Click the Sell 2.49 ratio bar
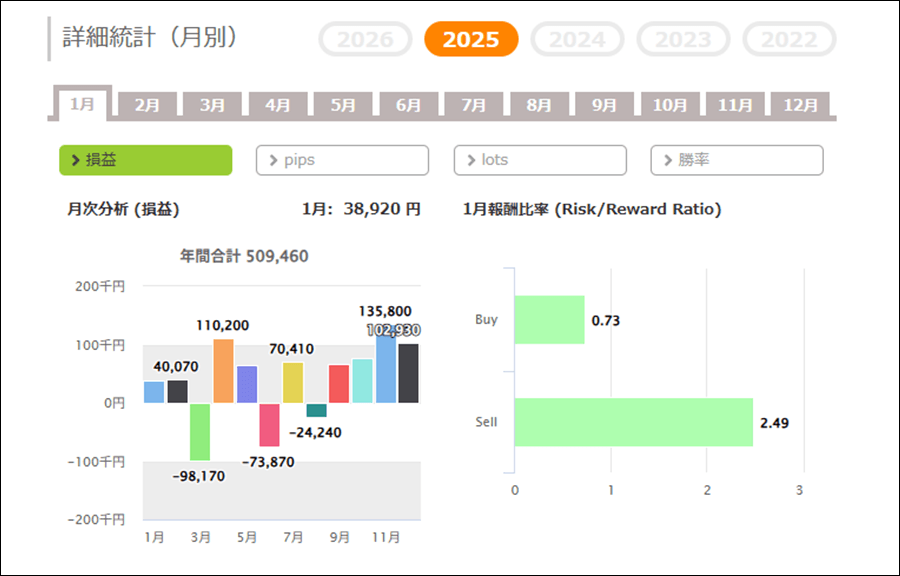Screen dimensions: 900x576 [x=633, y=422]
